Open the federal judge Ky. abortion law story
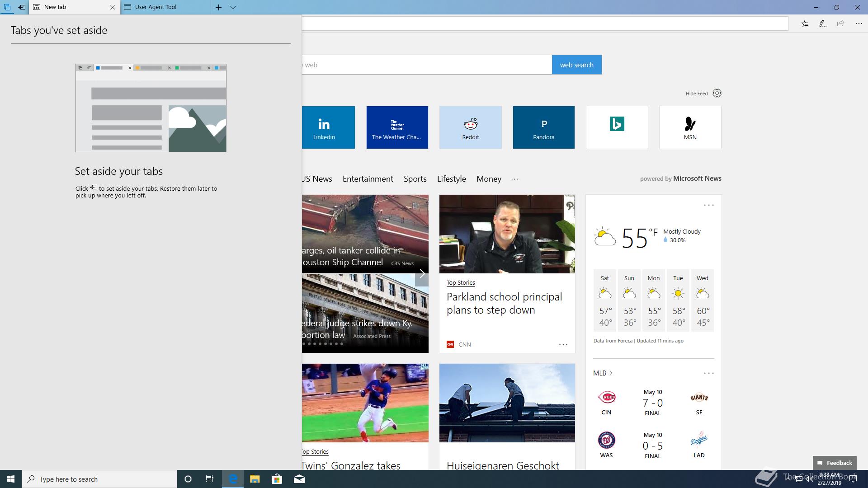Image resolution: width=868 pixels, height=488 pixels. point(365,313)
